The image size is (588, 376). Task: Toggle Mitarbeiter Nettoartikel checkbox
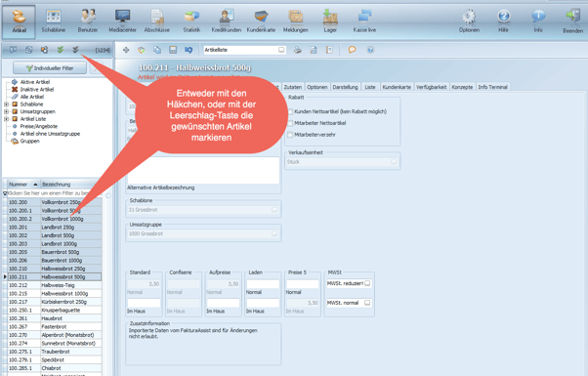(x=290, y=123)
